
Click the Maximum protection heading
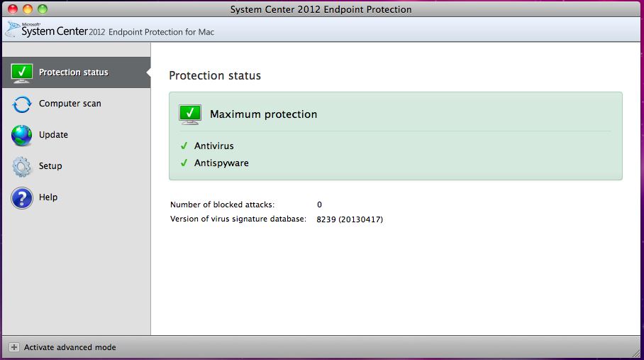coord(263,114)
